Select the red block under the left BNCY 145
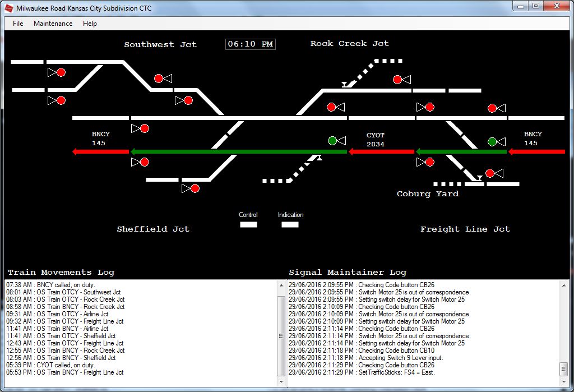The width and height of the screenshot is (574, 392). [101, 151]
